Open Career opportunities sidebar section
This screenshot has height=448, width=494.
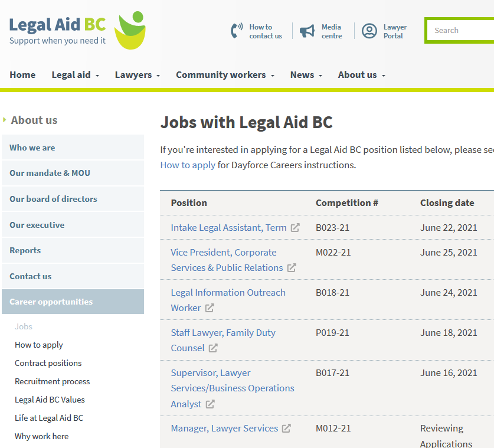51,302
